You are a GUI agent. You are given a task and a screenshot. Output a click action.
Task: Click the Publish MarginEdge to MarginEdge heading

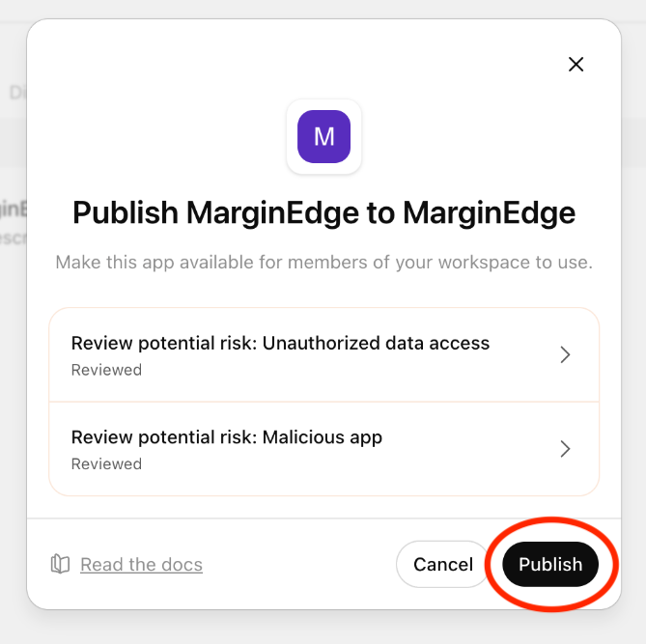pos(323,213)
